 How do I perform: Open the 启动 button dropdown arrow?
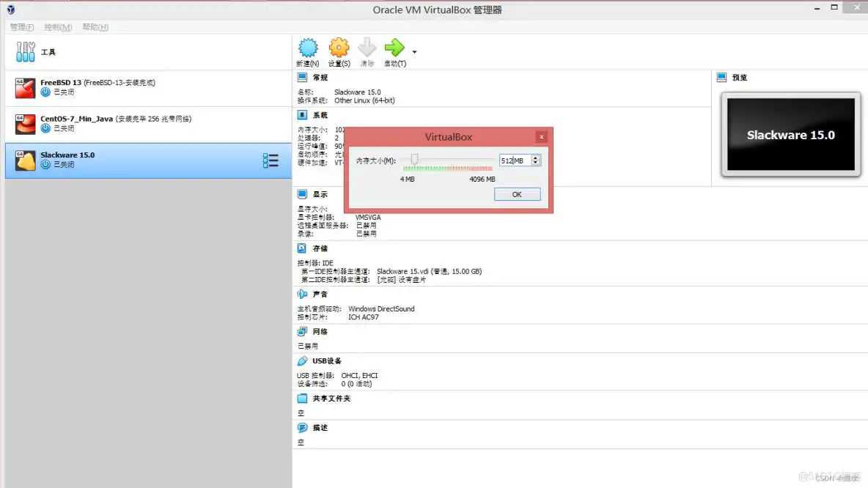413,52
